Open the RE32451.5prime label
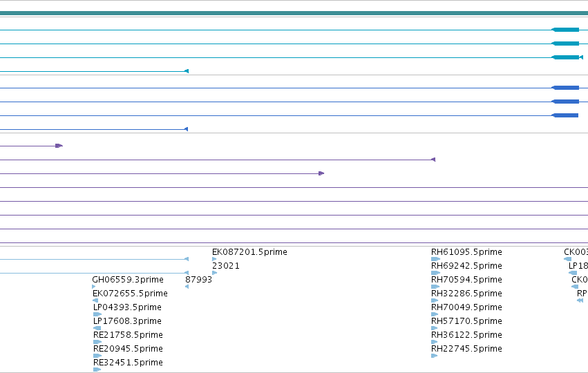This screenshot has width=588, height=373. point(129,363)
